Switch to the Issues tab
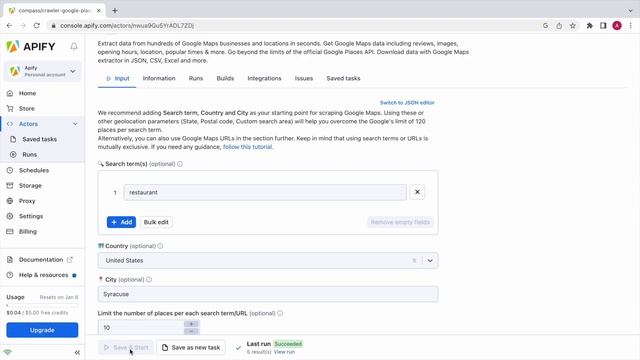Image resolution: width=640 pixels, height=360 pixels. tap(304, 78)
